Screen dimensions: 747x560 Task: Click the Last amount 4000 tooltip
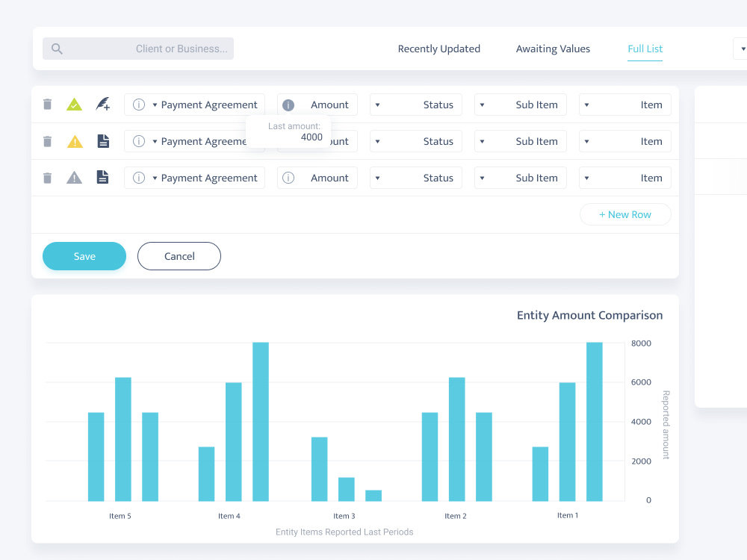coord(288,131)
